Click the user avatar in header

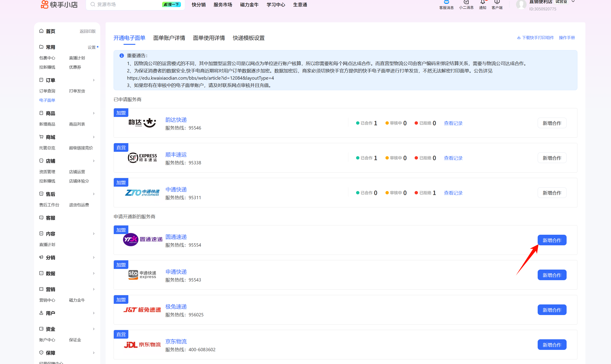click(521, 4)
